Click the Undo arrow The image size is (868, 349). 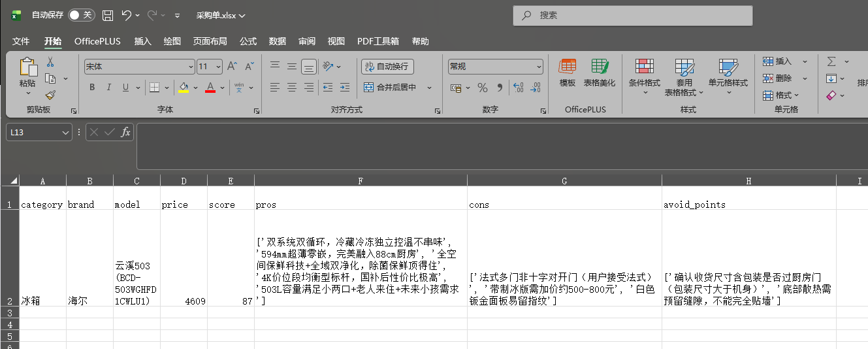coord(126,15)
